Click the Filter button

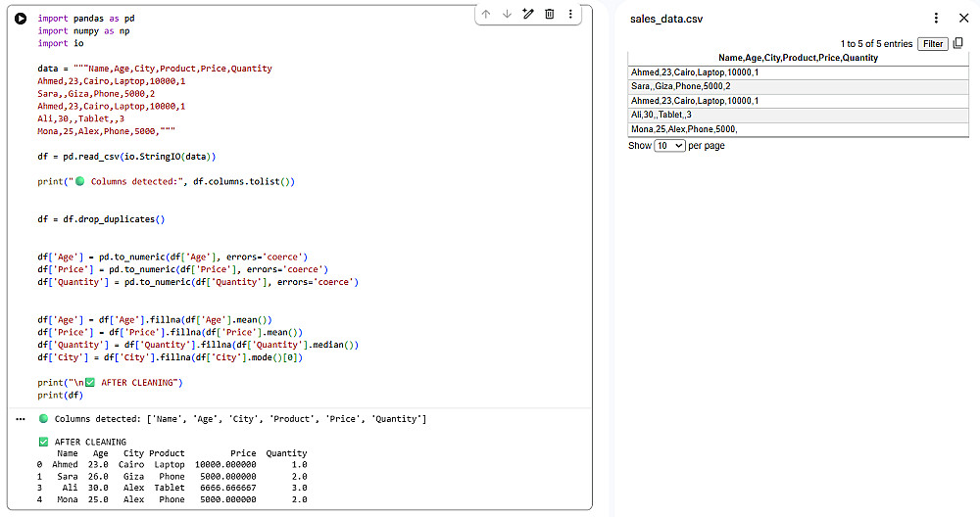coord(933,44)
